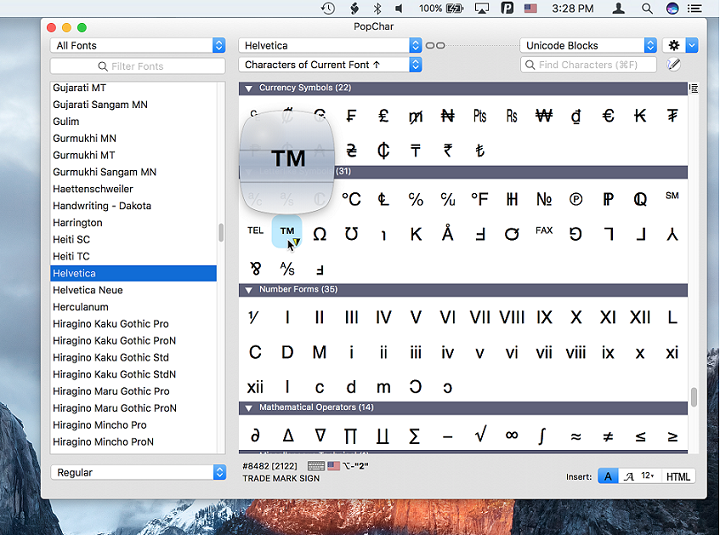720x535 pixels.
Task: Select Hiragino Kaku Gothic Std font
Action: pyautogui.click(x=133, y=358)
